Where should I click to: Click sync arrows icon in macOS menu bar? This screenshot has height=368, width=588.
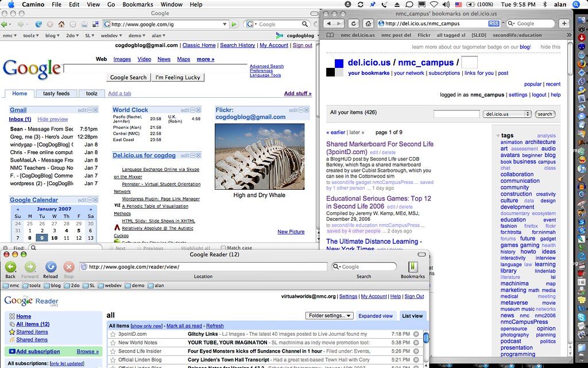pyautogui.click(x=361, y=5)
